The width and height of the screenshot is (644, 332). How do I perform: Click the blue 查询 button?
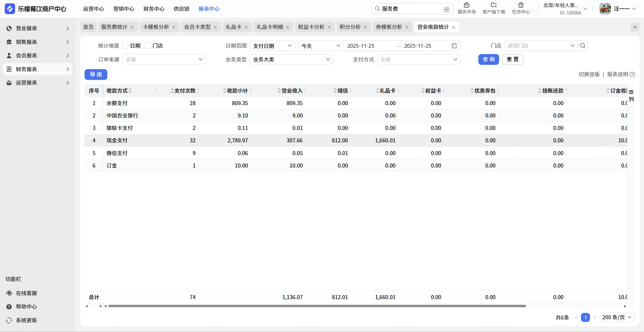[488, 59]
